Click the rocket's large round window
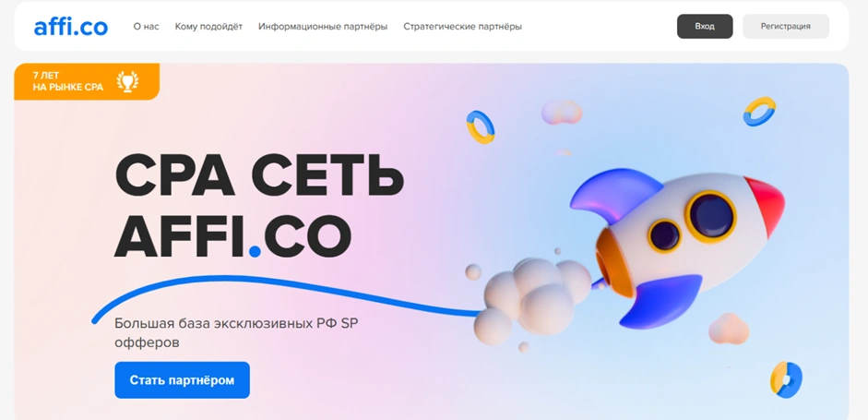 tap(711, 216)
